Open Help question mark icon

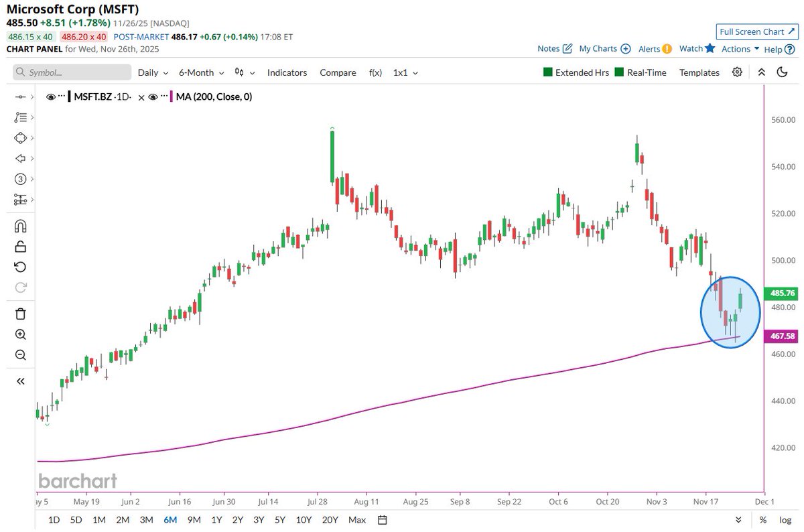click(x=791, y=49)
